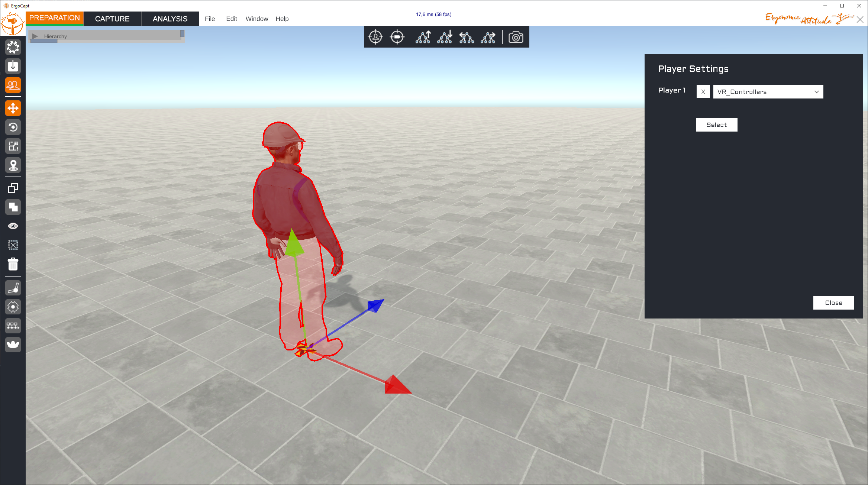Close the Player Settings panel
This screenshot has height=485, width=868.
pyautogui.click(x=833, y=303)
